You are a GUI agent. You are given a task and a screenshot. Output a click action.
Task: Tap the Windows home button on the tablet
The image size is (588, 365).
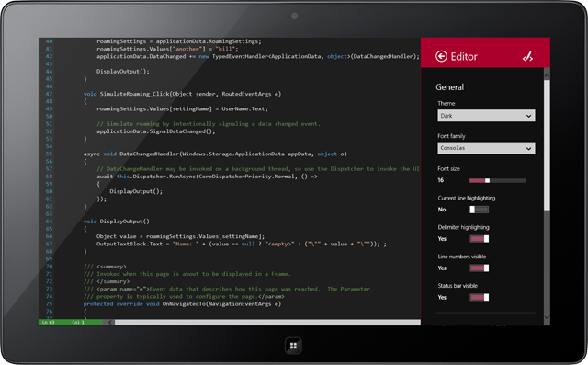[293, 346]
